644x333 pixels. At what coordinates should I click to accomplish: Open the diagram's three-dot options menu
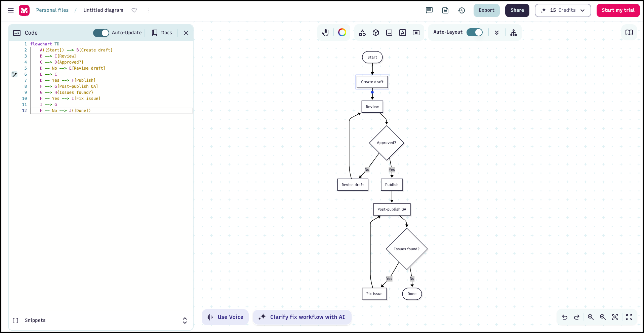[x=149, y=10]
